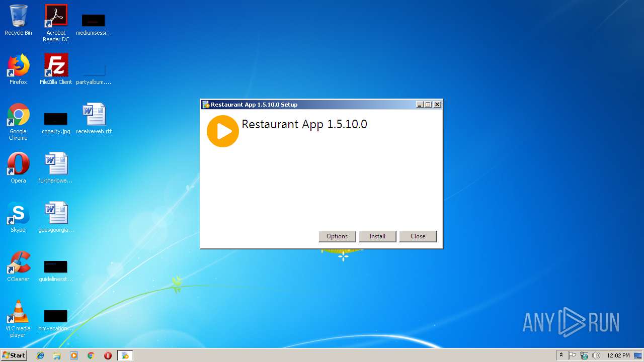This screenshot has height=362, width=644.
Task: Select the CCleaner desktop shortcut
Action: click(18, 266)
